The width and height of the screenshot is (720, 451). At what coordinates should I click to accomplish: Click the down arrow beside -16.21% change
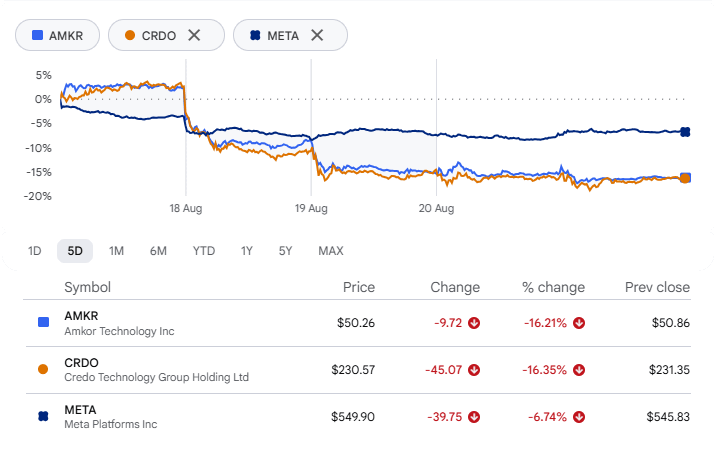(579, 323)
